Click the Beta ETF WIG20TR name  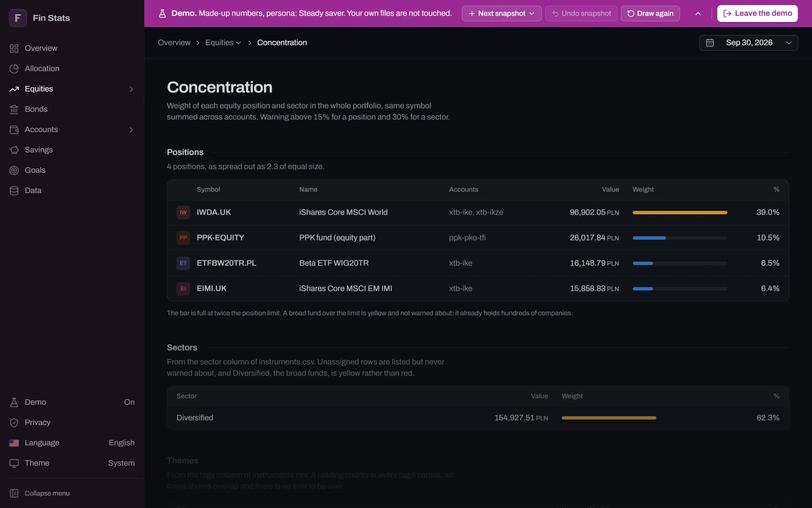click(x=334, y=263)
